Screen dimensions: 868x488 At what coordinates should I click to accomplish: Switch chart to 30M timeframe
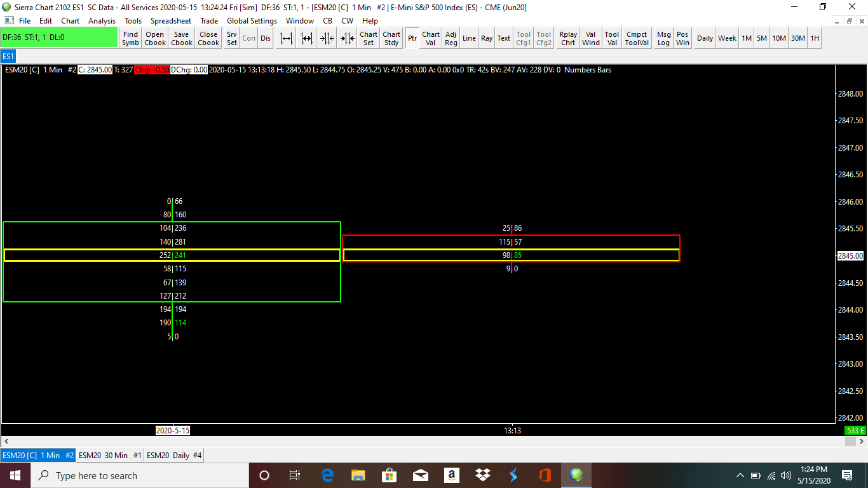click(797, 38)
